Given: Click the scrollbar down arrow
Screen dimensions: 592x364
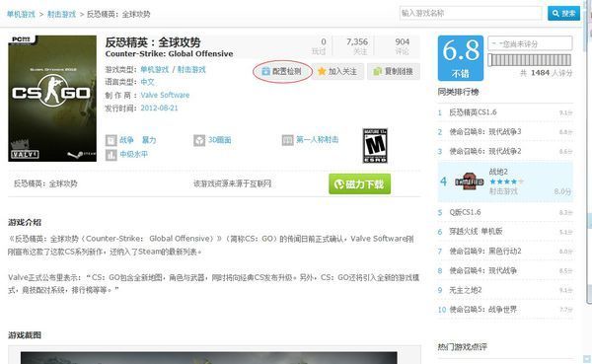Looking at the screenshot, I should (587, 359).
